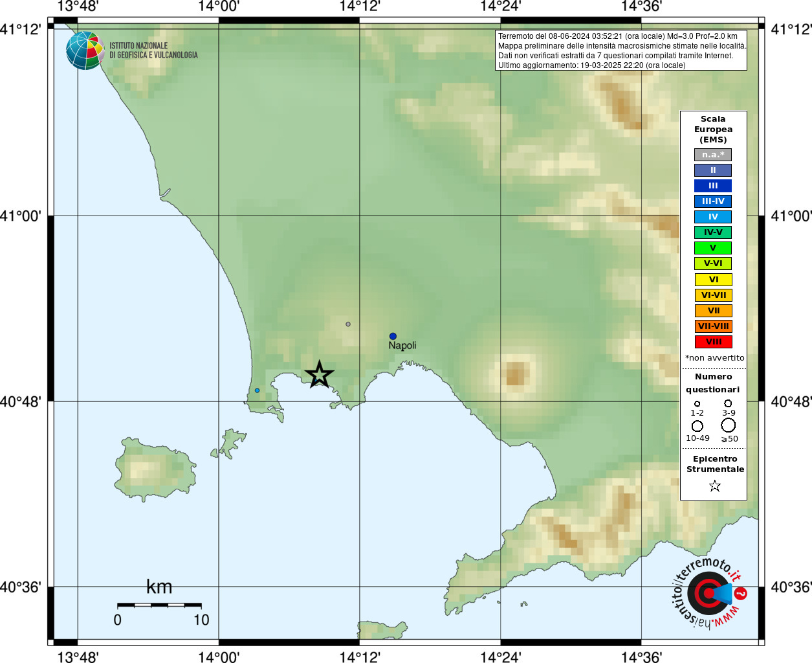Click the Napoli city label
812x663 pixels.
402,346
